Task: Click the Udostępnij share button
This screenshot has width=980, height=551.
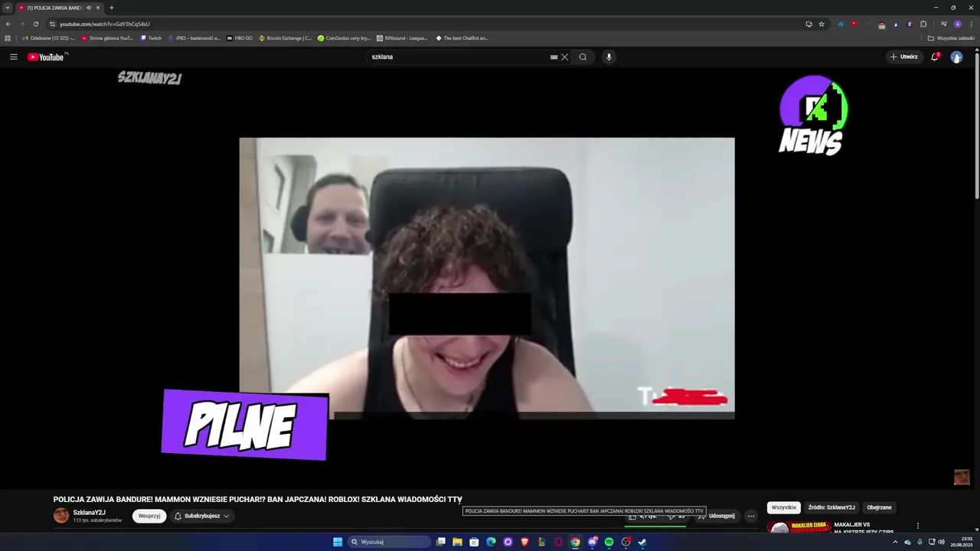Action: tap(717, 516)
